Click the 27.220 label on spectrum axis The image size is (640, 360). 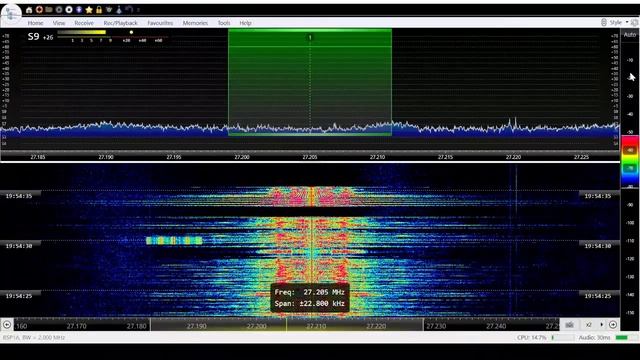(x=513, y=157)
